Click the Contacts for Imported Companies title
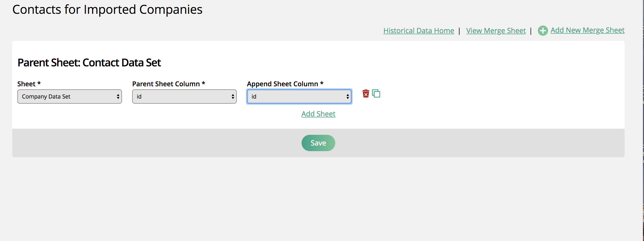This screenshot has width=644, height=241. (x=107, y=10)
